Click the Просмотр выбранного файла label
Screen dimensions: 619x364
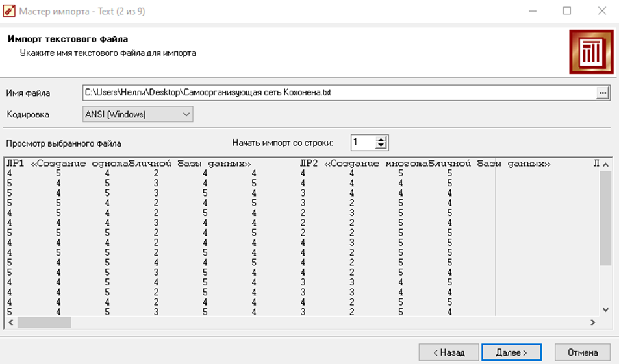(64, 143)
